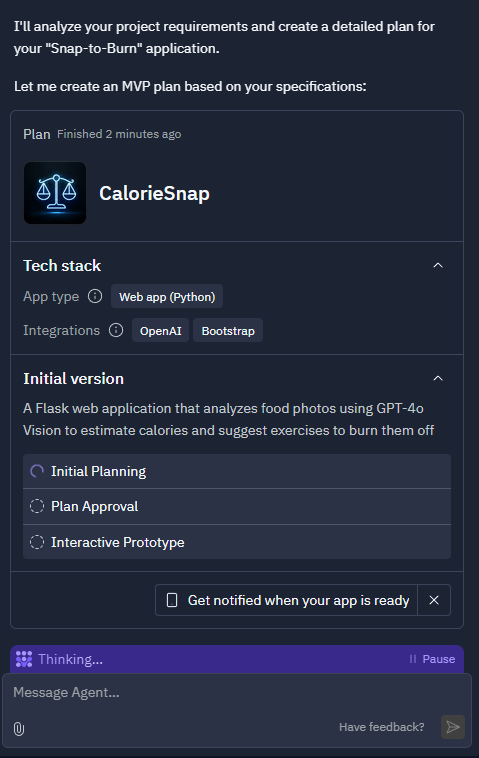Click the Thinking agent dots icon
The height and width of the screenshot is (758, 479).
24,659
